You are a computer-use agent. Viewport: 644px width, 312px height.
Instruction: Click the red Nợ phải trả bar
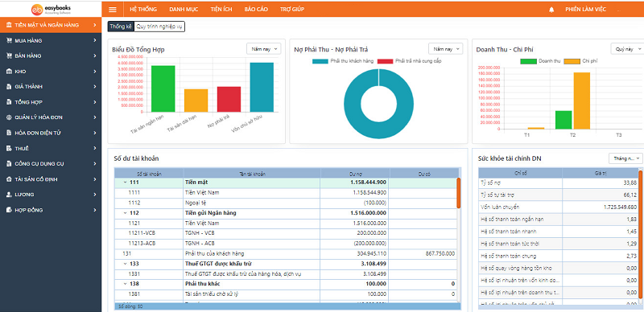(x=229, y=100)
